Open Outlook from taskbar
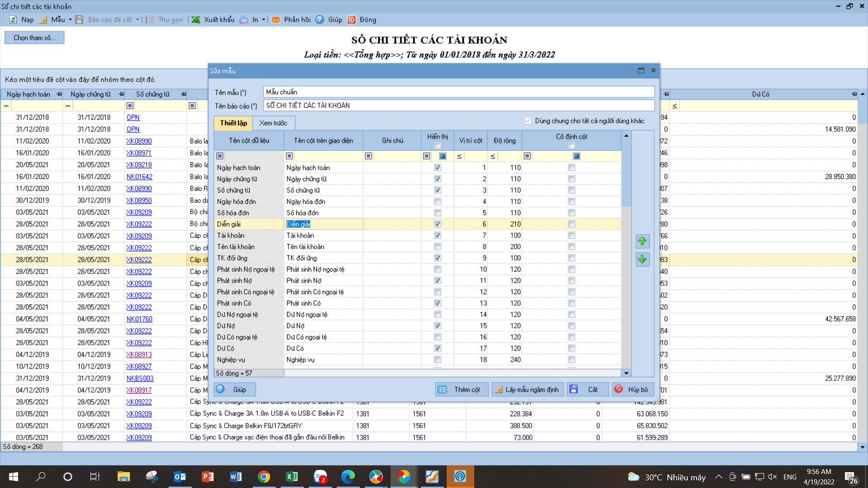 179,477
